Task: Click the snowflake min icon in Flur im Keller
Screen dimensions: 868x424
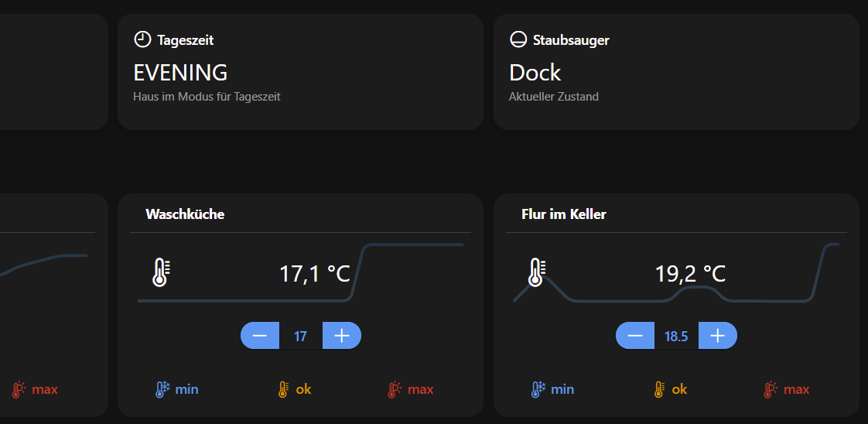Action: 538,389
